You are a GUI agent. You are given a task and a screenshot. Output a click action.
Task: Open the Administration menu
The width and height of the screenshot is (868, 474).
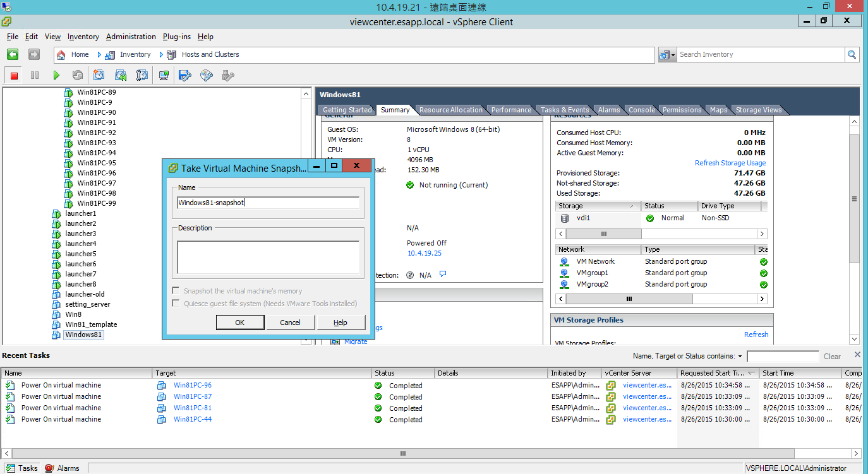[x=131, y=37]
